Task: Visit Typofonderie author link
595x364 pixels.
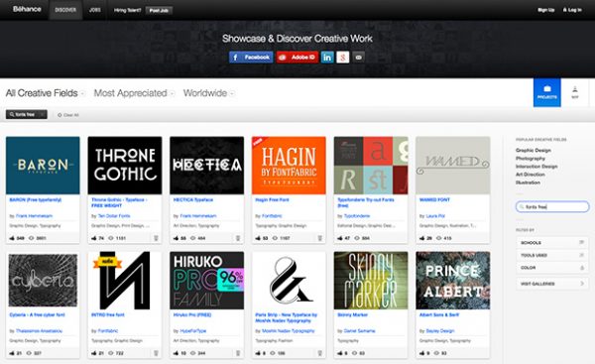Action: point(357,216)
